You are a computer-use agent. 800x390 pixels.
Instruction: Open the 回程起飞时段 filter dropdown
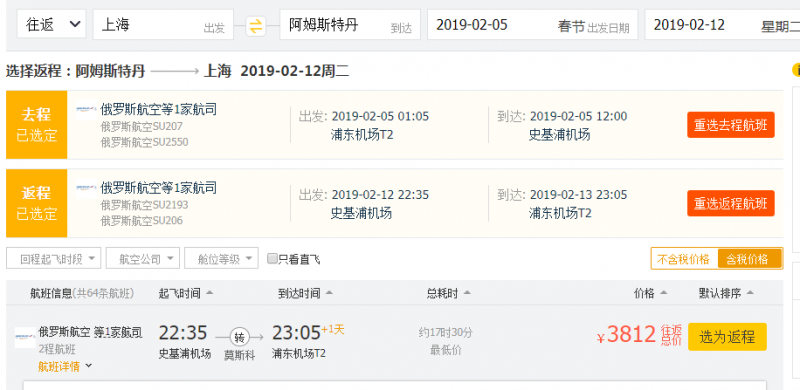(x=54, y=258)
